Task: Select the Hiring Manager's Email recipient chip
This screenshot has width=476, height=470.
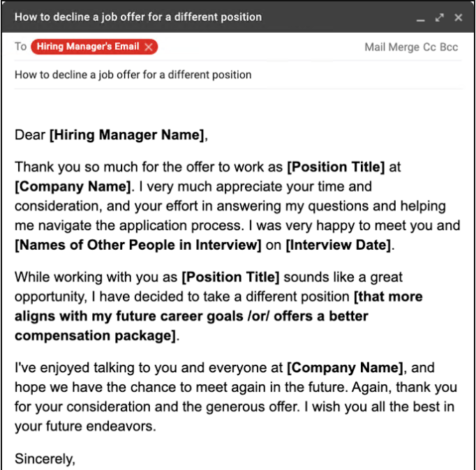Action: [x=88, y=47]
